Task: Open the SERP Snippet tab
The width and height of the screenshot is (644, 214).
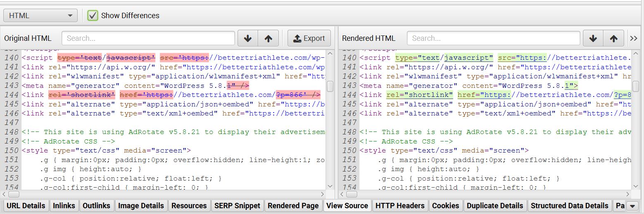Action: [x=237, y=206]
